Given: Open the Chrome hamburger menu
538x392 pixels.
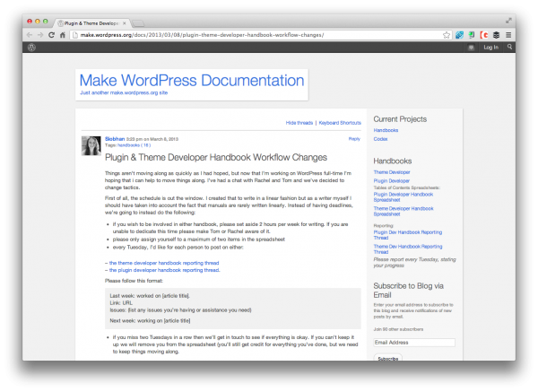Looking at the screenshot, I should click(x=508, y=35).
